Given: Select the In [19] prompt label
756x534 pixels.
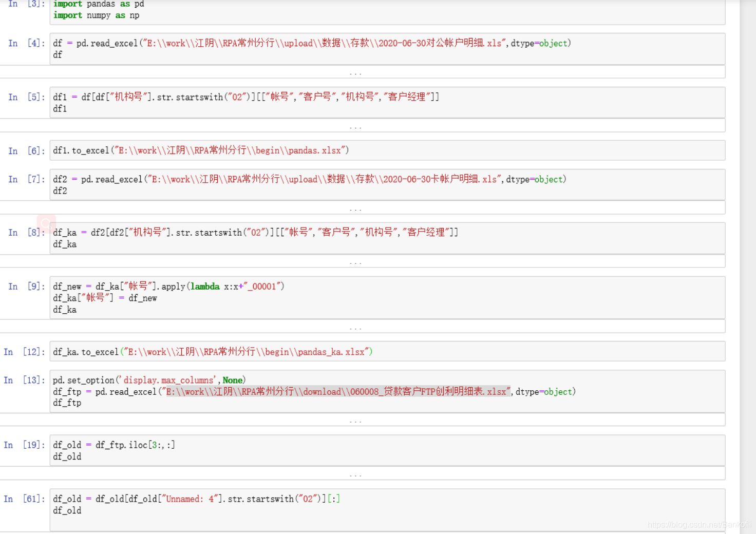Looking at the screenshot, I should point(24,445).
